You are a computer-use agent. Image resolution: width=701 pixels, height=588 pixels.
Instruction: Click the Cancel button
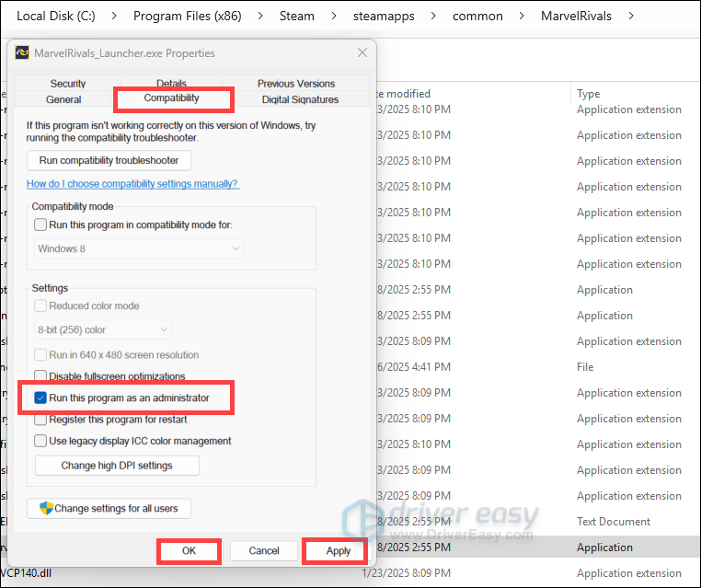click(x=264, y=551)
